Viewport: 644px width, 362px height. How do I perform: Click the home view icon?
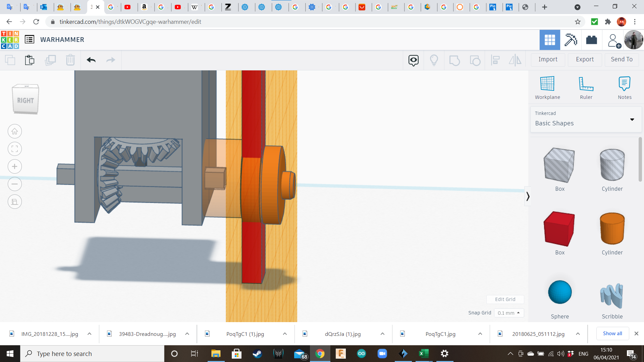[15, 131]
